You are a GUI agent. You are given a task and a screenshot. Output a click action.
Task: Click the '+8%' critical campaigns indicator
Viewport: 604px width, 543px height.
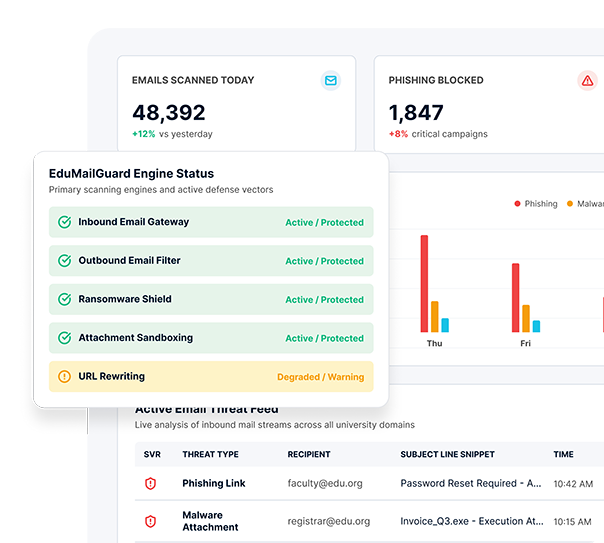(x=398, y=134)
